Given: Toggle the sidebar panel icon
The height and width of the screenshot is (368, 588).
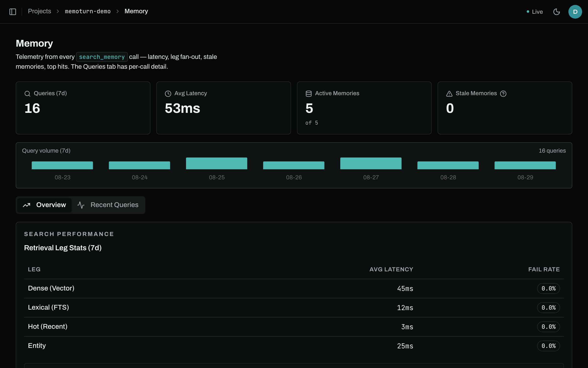Looking at the screenshot, I should point(13,12).
